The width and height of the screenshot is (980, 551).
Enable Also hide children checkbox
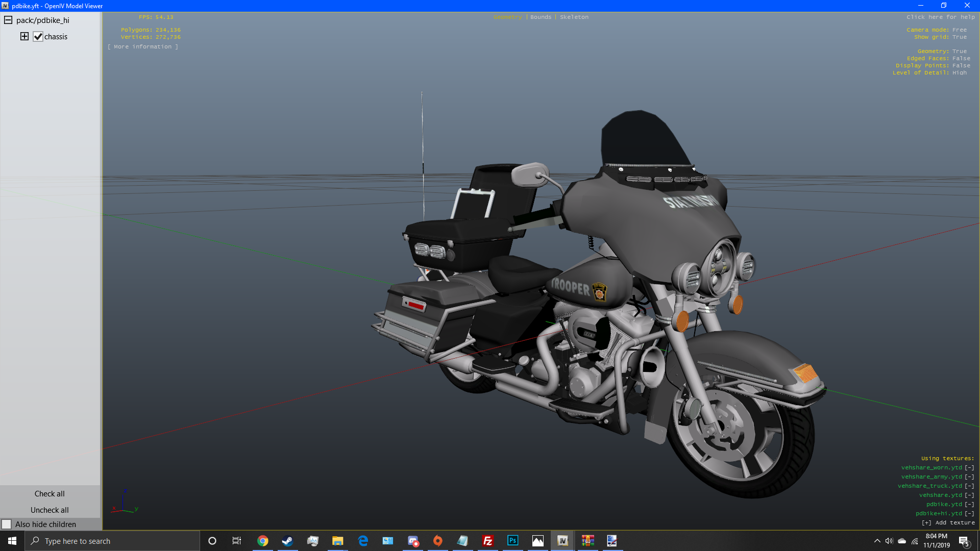(7, 524)
